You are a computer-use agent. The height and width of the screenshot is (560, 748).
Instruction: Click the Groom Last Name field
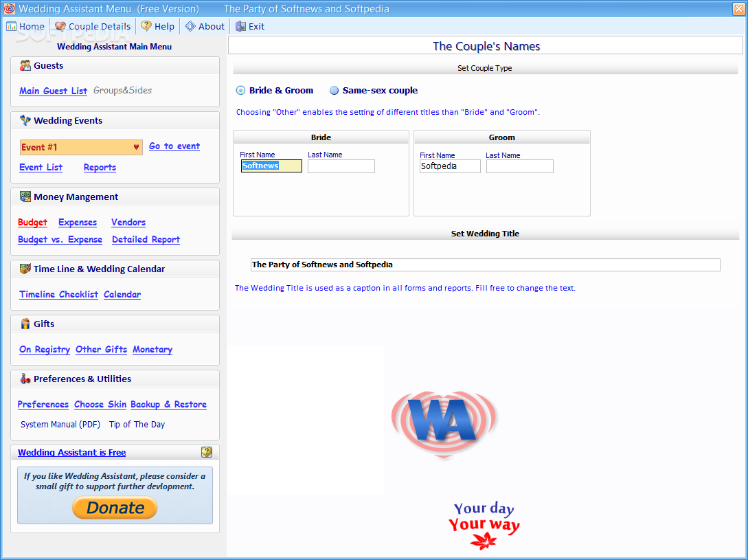coord(519,166)
